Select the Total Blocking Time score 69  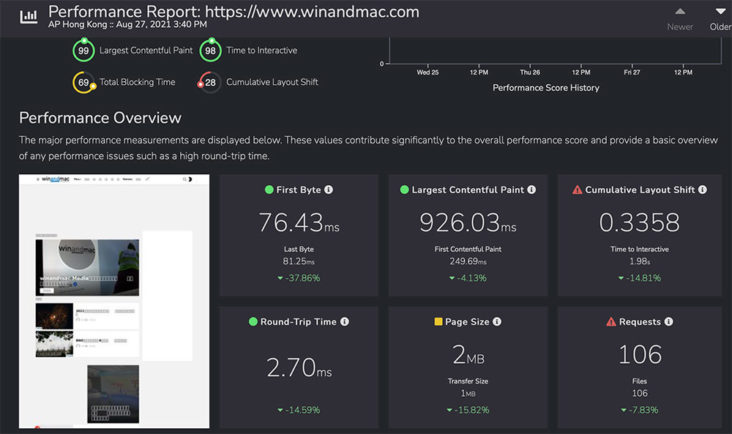(83, 82)
